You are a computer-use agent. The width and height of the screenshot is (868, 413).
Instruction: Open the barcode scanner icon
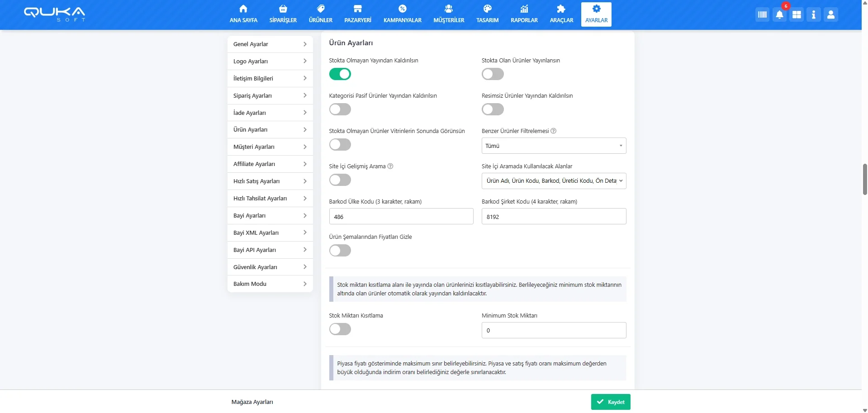[x=762, y=14]
